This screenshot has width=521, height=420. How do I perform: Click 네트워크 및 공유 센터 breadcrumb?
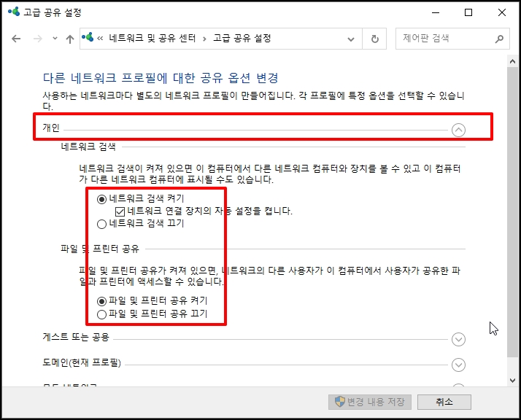click(x=153, y=38)
